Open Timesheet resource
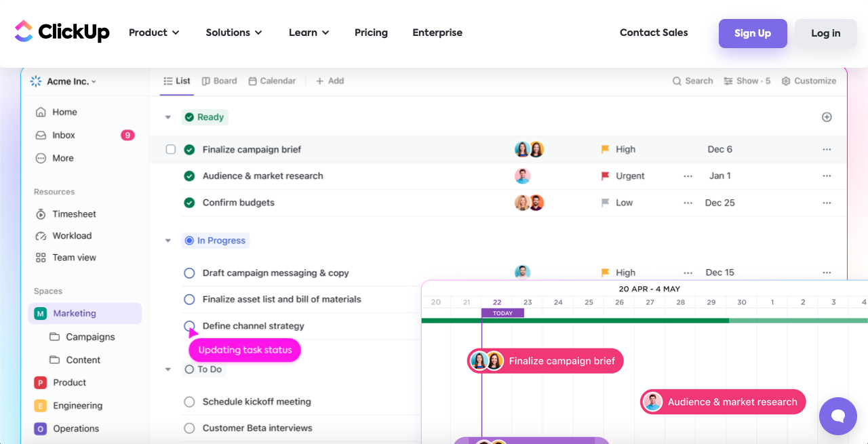This screenshot has width=868, height=444. [x=66, y=214]
